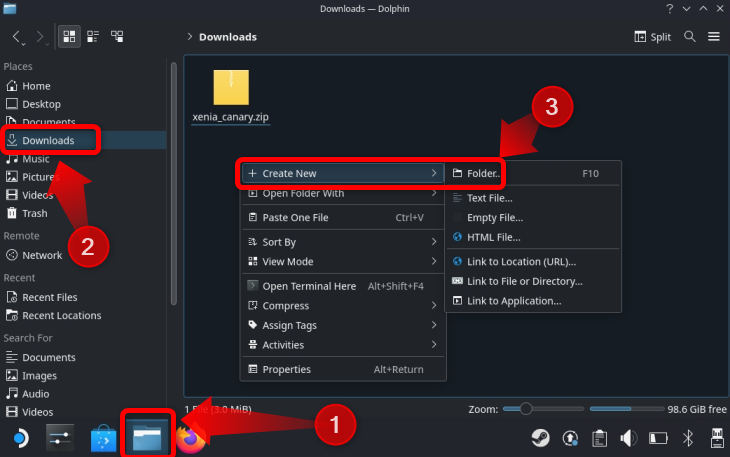Expand the breadcrumb chevron before Downloads

tap(189, 36)
